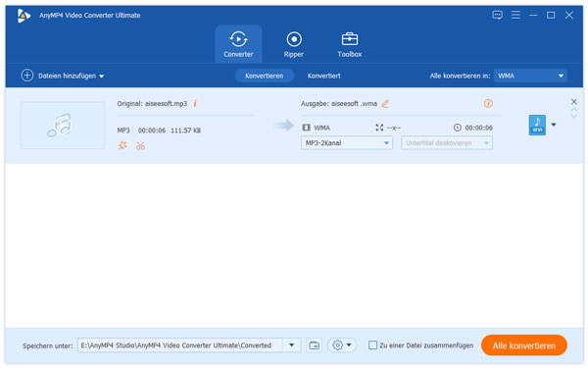Rename output with pencil icon
The height and width of the screenshot is (368, 588).
pos(385,104)
